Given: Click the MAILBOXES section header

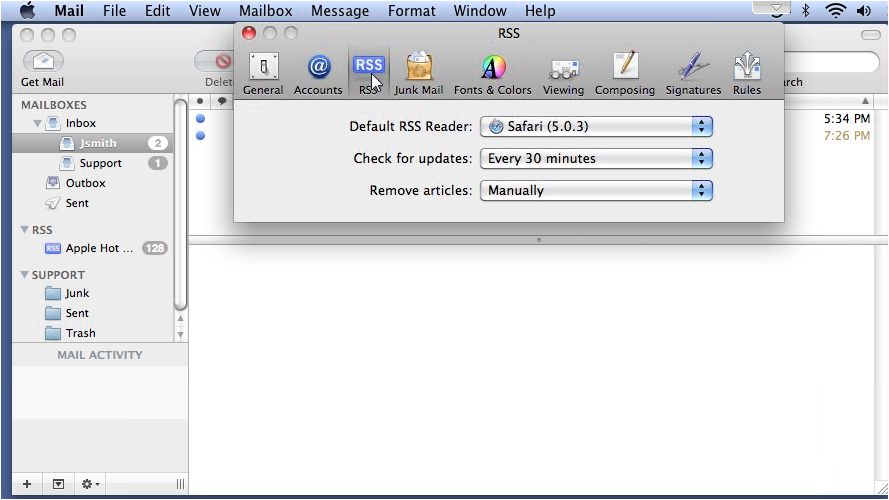Looking at the screenshot, I should pyautogui.click(x=54, y=105).
